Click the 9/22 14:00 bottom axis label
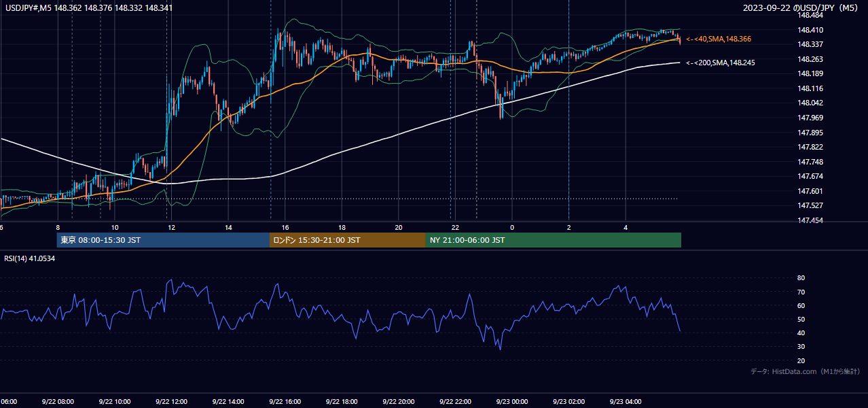Screen dimensions: 868x408 click(228, 401)
